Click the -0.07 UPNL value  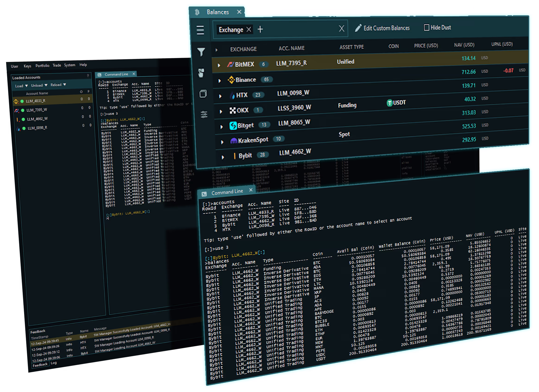click(x=508, y=71)
